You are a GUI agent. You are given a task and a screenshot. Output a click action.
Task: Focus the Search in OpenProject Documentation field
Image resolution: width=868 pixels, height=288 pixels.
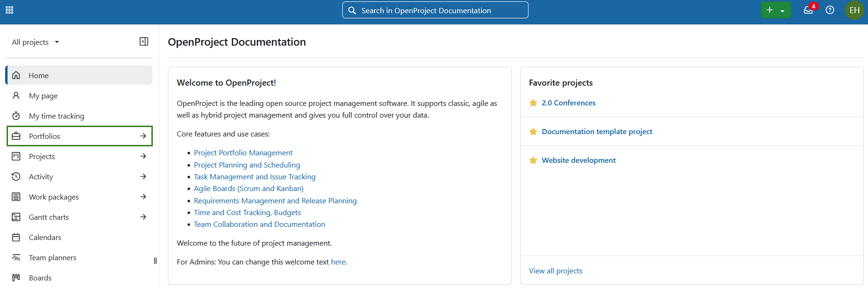[435, 10]
